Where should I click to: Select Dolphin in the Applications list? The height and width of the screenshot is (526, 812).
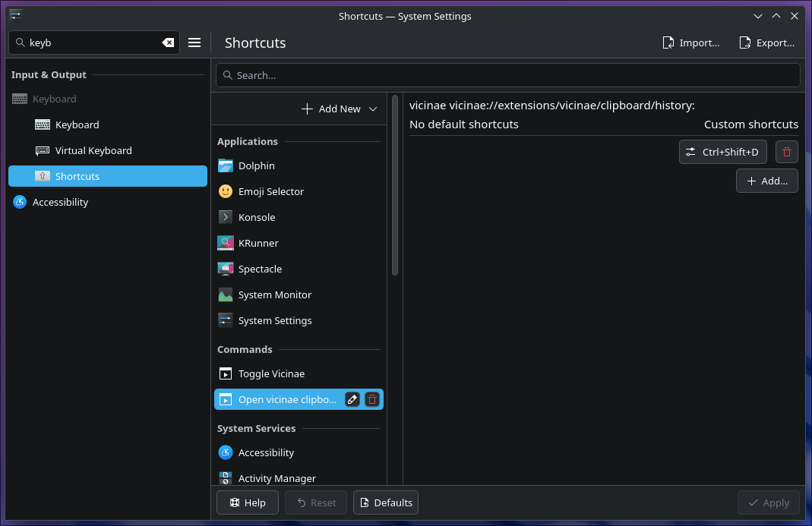pos(256,165)
